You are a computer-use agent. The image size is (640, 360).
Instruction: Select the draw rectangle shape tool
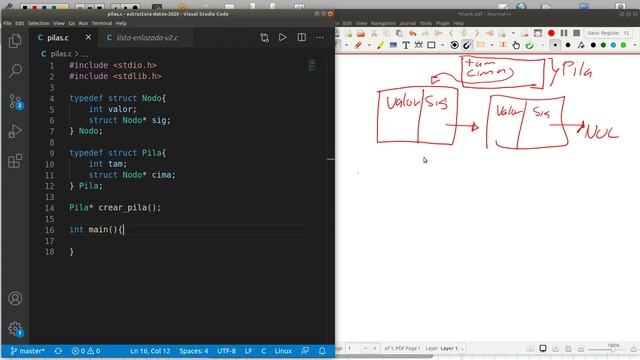pos(431,45)
